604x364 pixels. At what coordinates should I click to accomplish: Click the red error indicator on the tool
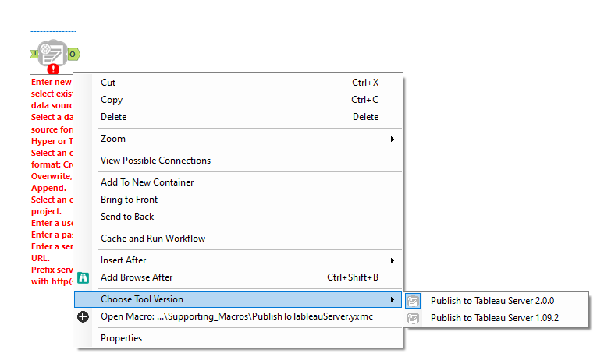tap(53, 69)
